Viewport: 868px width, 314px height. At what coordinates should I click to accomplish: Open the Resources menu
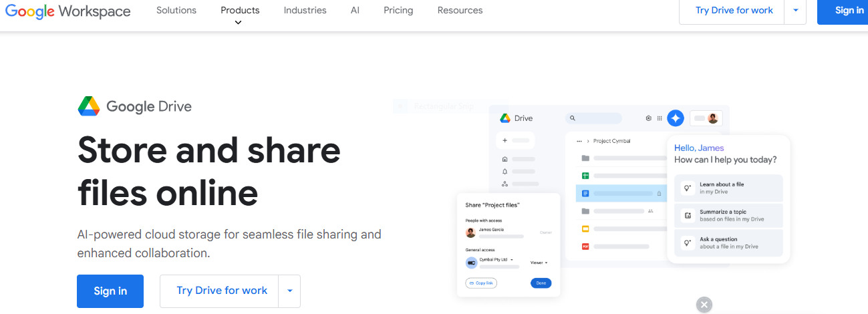pyautogui.click(x=460, y=10)
